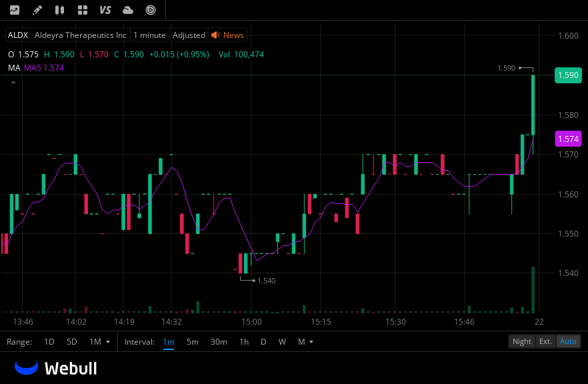The height and width of the screenshot is (384, 588).
Task: Switch to the 1m interval
Action: pos(169,342)
